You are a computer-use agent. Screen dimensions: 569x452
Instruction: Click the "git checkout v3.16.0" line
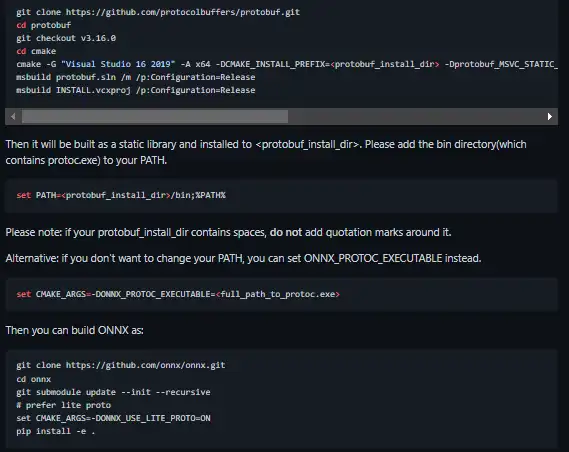tap(66, 38)
